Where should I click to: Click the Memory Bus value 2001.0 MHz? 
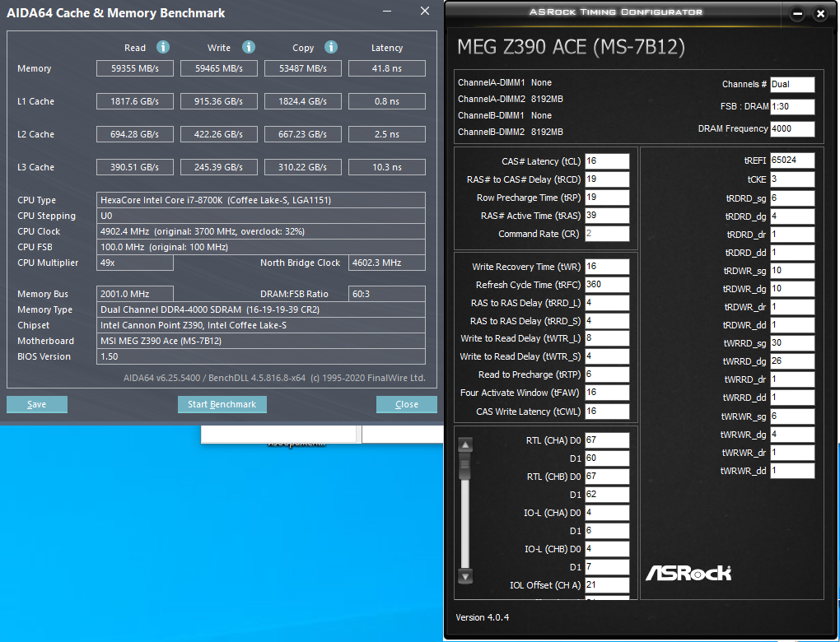[135, 294]
